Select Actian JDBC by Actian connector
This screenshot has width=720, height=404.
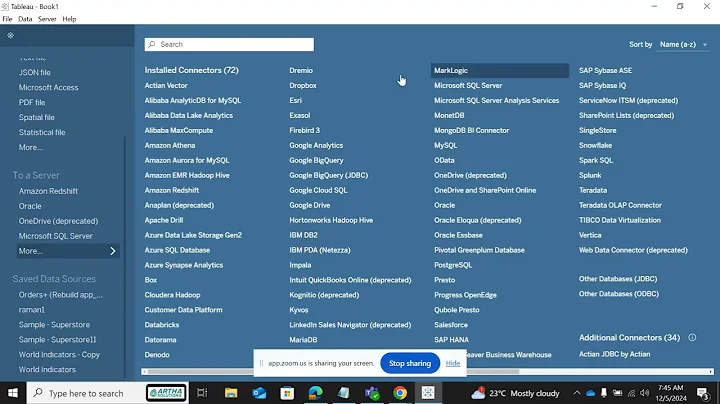(614, 354)
